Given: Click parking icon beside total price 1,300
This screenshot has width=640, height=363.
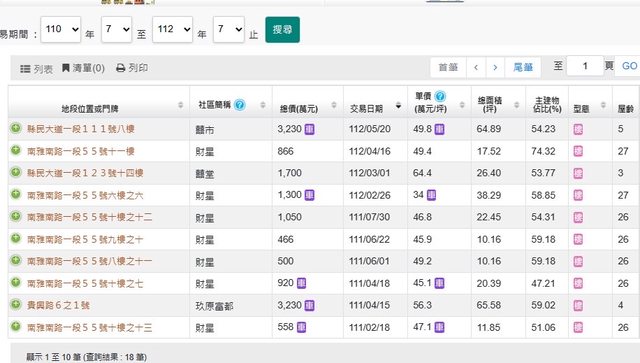Looking at the screenshot, I should 309,195.
